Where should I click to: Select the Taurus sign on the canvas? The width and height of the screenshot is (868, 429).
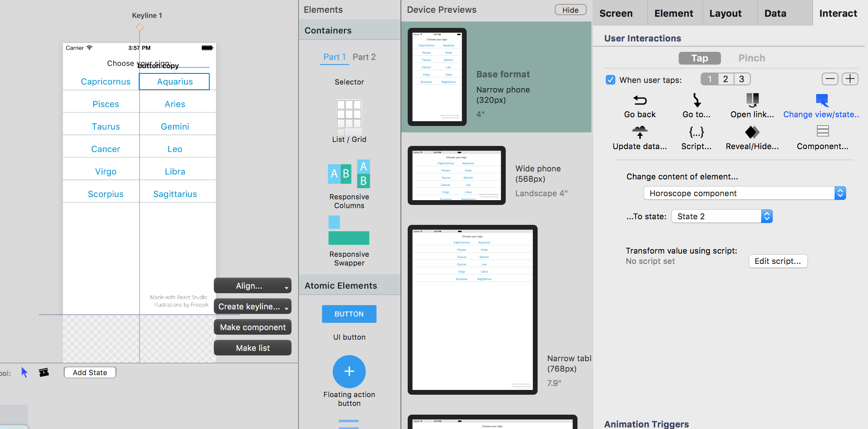coord(106,127)
